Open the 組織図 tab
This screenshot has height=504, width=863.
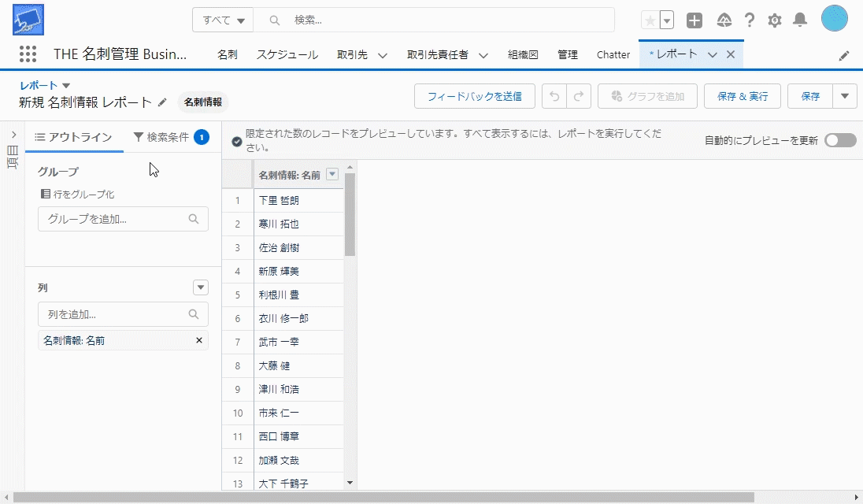click(523, 54)
